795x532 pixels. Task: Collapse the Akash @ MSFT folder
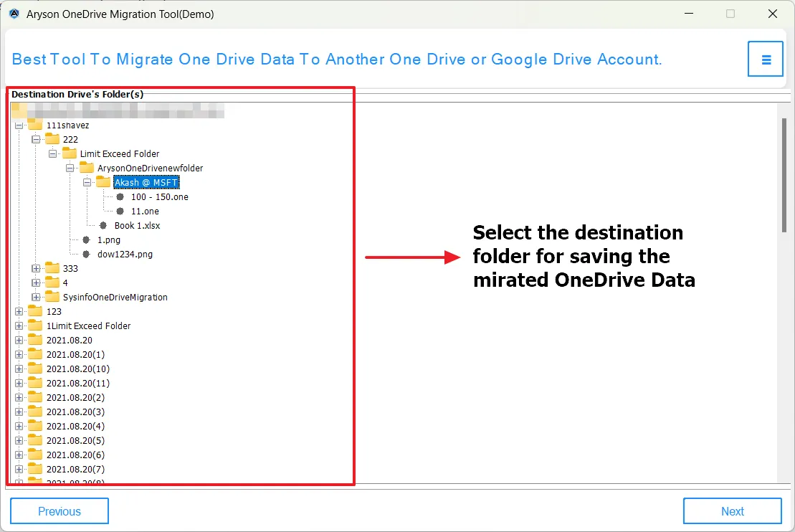point(88,182)
